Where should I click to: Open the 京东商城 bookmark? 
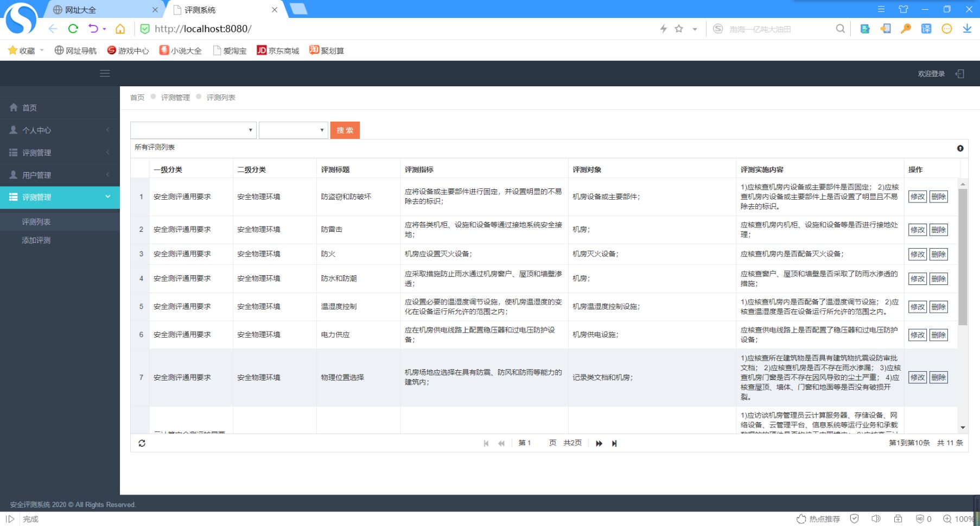click(278, 50)
